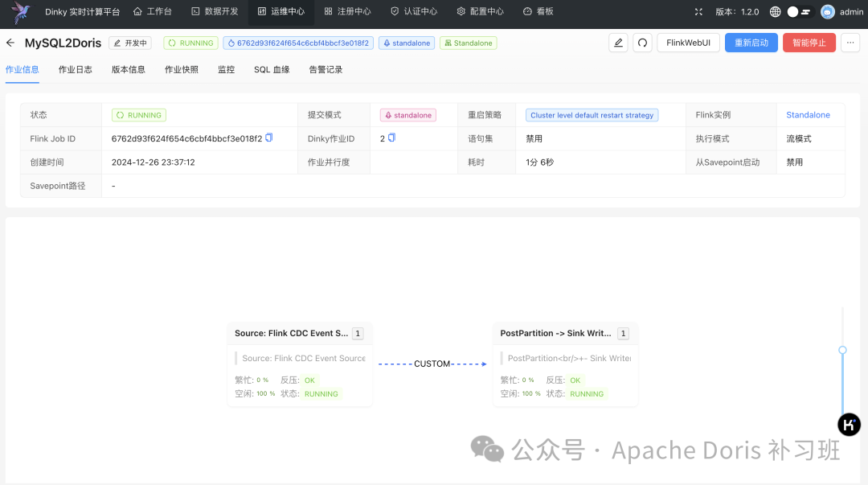
Task: Click the CUSTOM edge label
Action: click(x=432, y=364)
